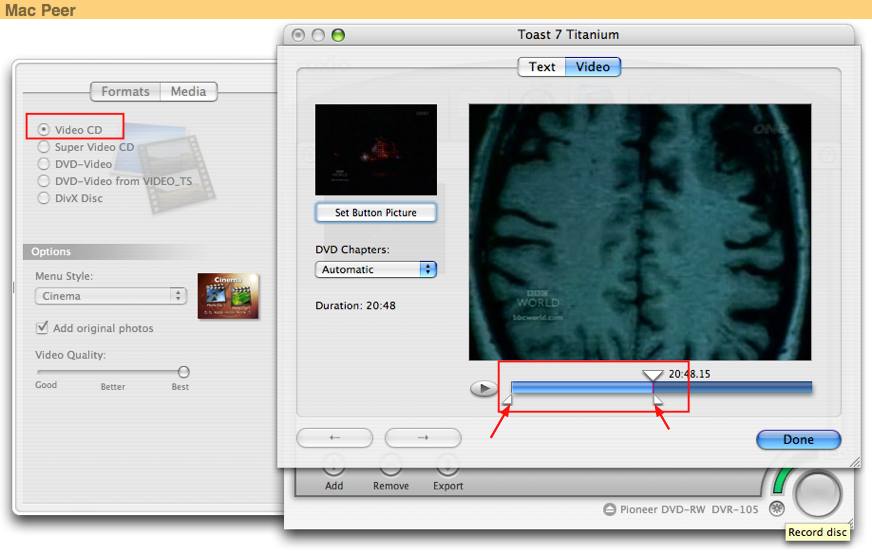Switch to the Media tab

[x=189, y=91]
